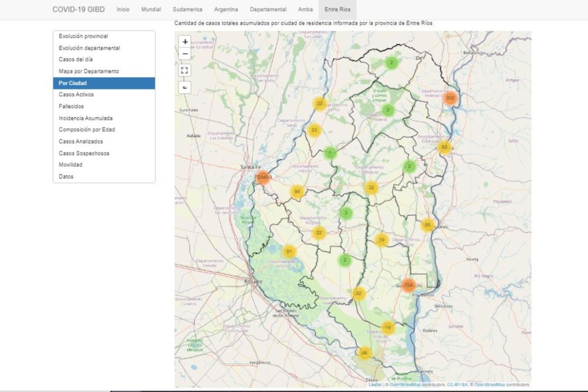Viewport: 588px width, 392px height.
Task: Zoom out the map with minus button
Action: 185,54
